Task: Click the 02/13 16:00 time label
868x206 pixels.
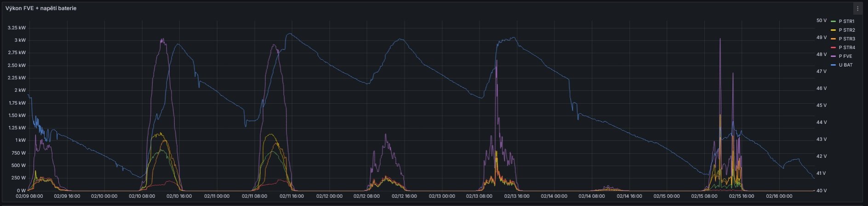Action: (517, 196)
